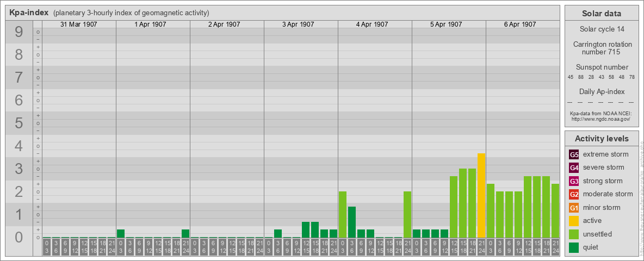Image resolution: width=644 pixels, height=261 pixels.
Task: Click the 'minor storm' legend label
Action: pyautogui.click(x=602, y=207)
